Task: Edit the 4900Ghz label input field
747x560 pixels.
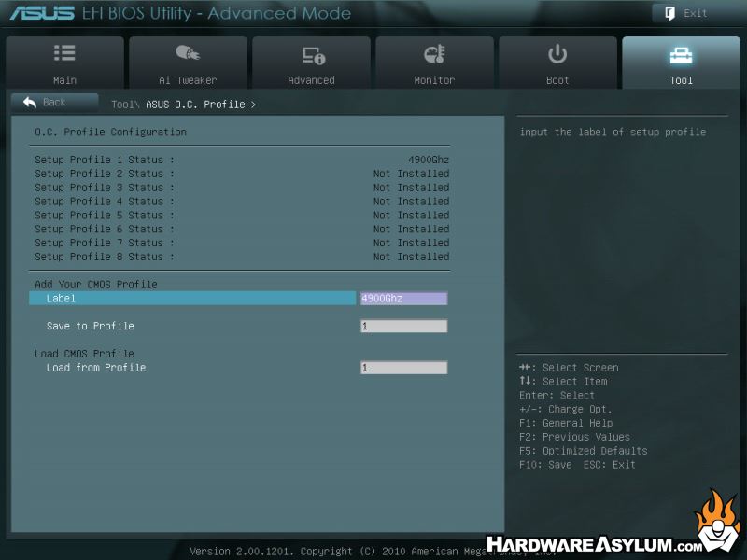Action: (404, 298)
